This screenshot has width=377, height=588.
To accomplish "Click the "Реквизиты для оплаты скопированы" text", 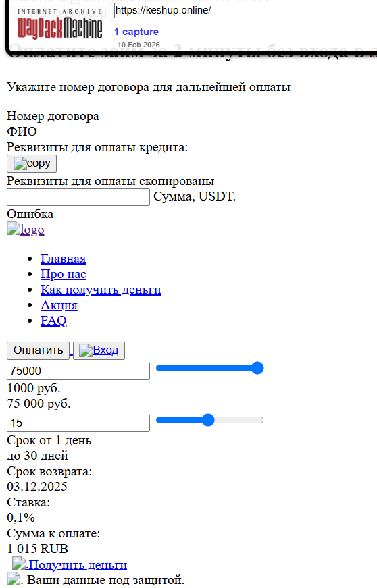I will click(x=111, y=181).
